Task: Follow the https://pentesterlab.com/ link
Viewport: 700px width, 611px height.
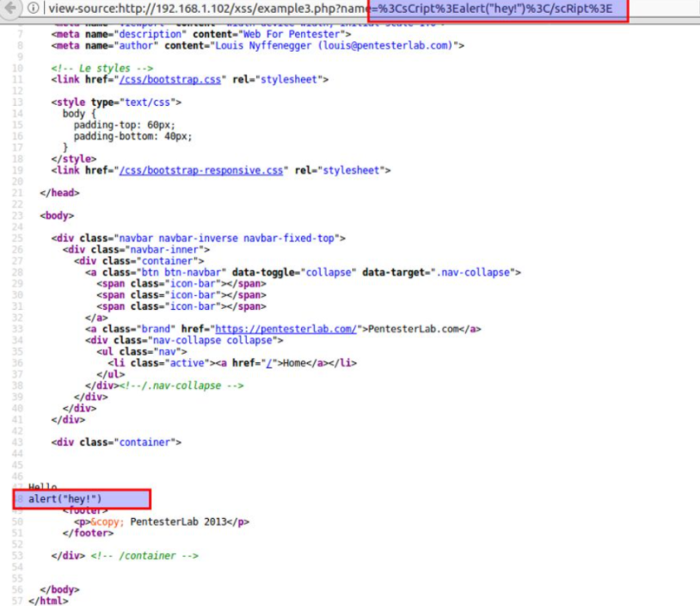Action: click(286, 330)
